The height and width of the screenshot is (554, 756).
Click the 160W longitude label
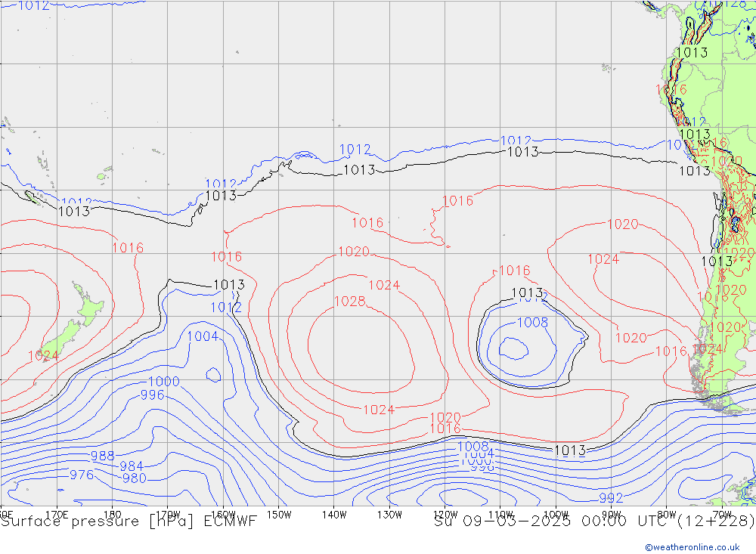223,515
